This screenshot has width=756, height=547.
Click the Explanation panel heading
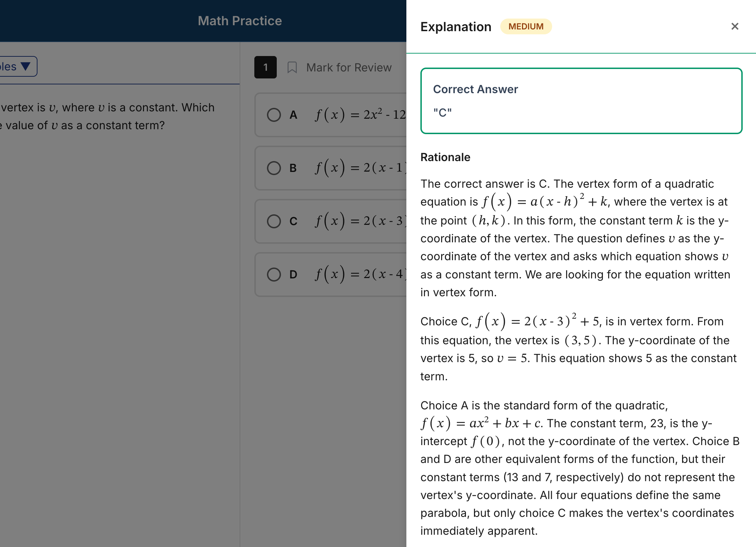tap(455, 26)
